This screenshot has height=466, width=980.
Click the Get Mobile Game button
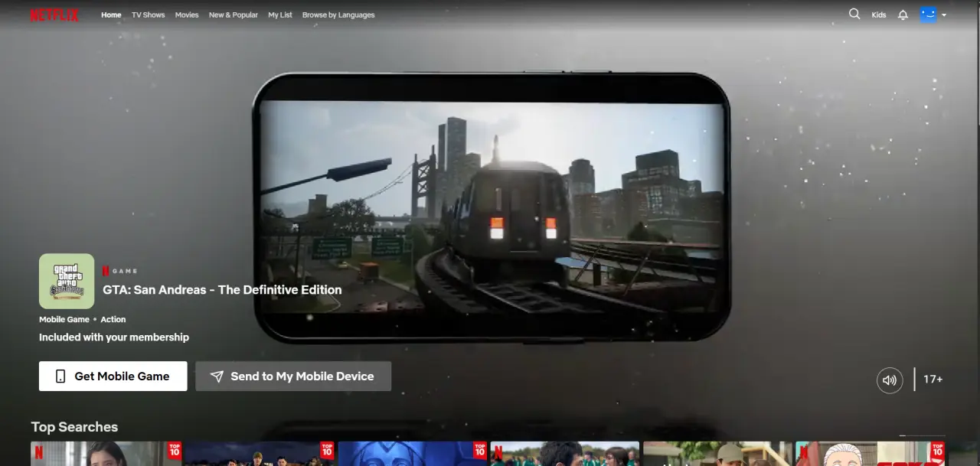pos(113,376)
